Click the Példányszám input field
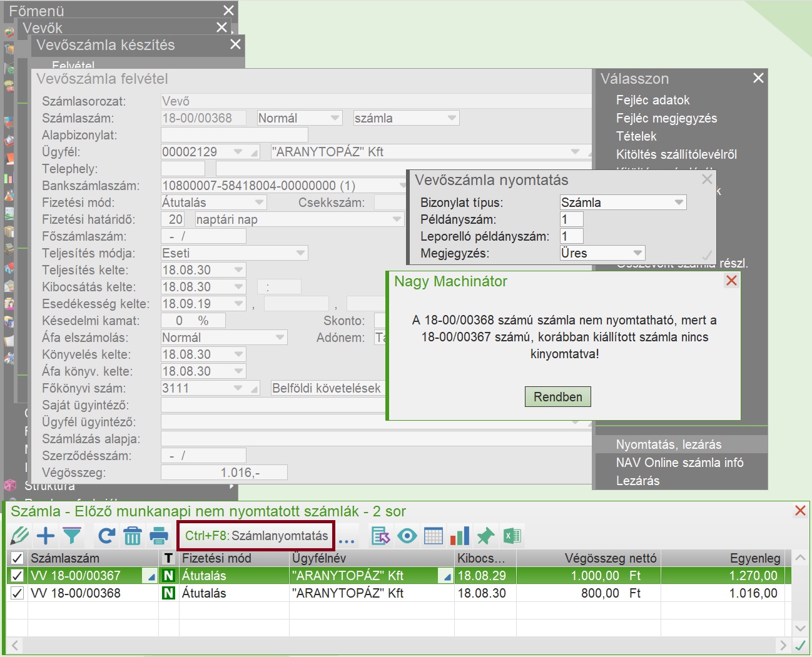The image size is (812, 657). (571, 219)
